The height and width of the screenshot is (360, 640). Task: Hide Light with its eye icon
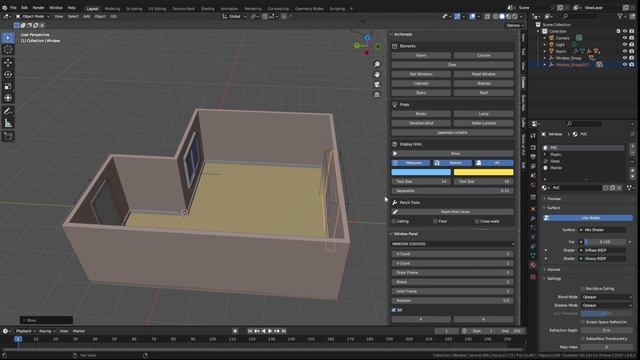tap(624, 44)
